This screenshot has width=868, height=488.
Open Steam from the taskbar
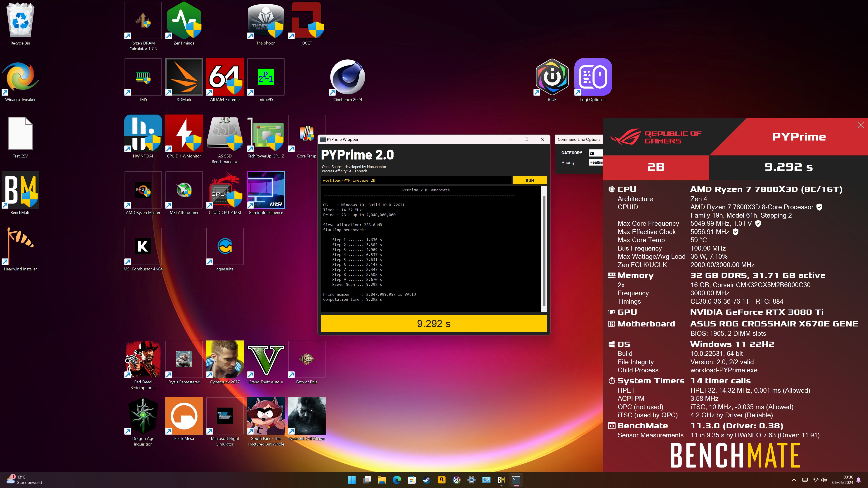click(426, 480)
